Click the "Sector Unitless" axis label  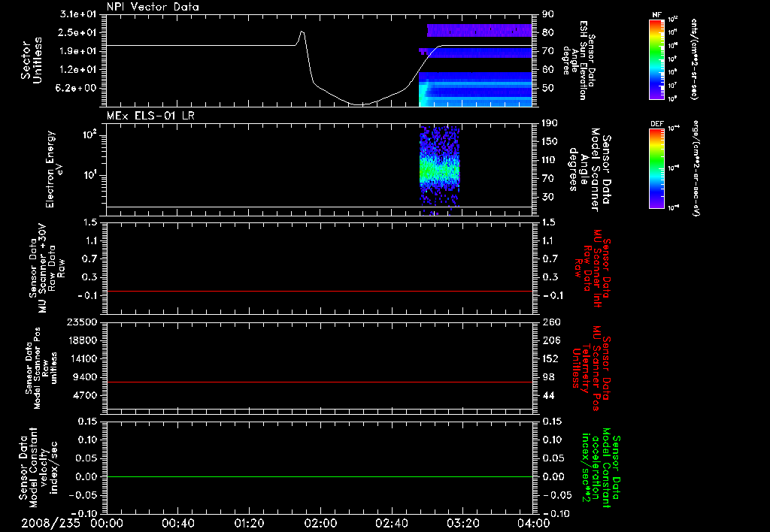point(32,60)
